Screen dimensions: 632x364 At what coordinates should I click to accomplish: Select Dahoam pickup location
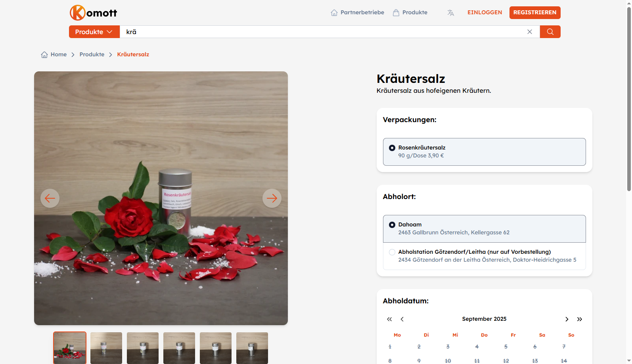(x=392, y=225)
